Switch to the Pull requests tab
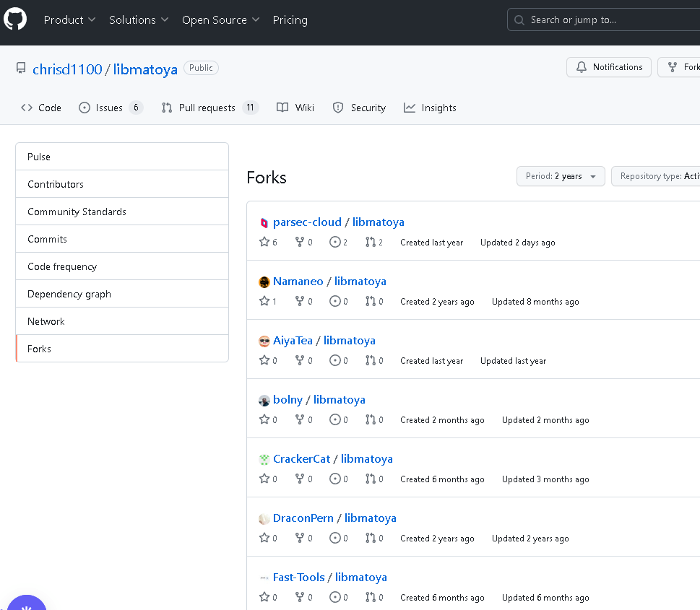The width and height of the screenshot is (700, 610). [x=209, y=108]
